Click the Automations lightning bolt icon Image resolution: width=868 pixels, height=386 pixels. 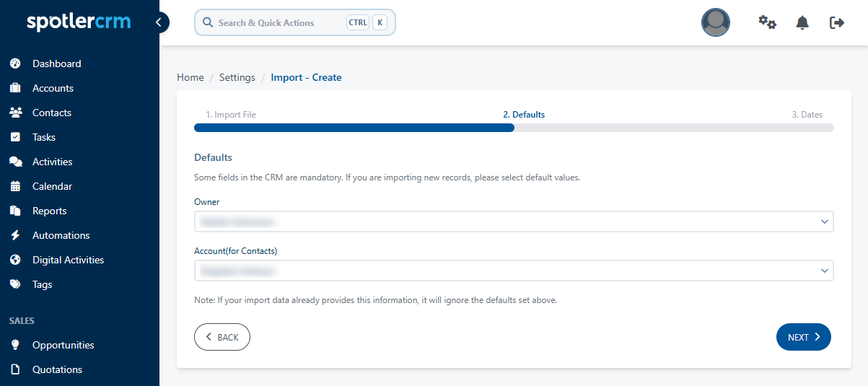[x=15, y=235]
